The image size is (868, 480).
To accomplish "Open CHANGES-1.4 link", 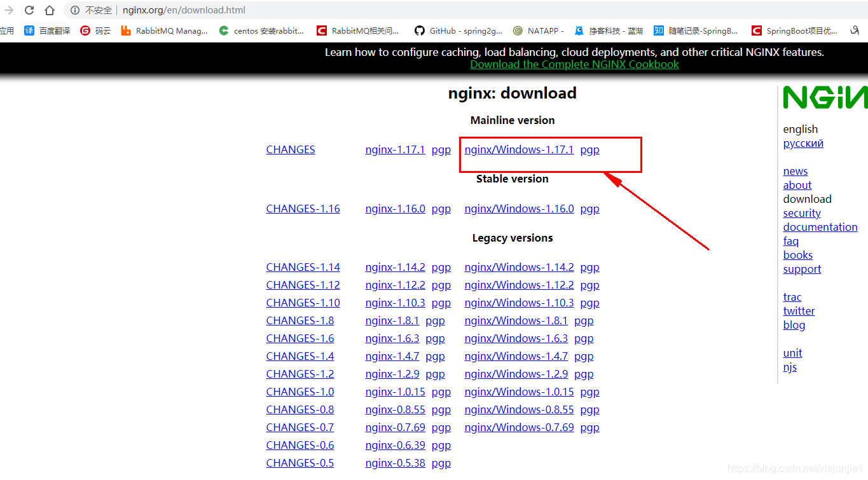I will click(300, 356).
